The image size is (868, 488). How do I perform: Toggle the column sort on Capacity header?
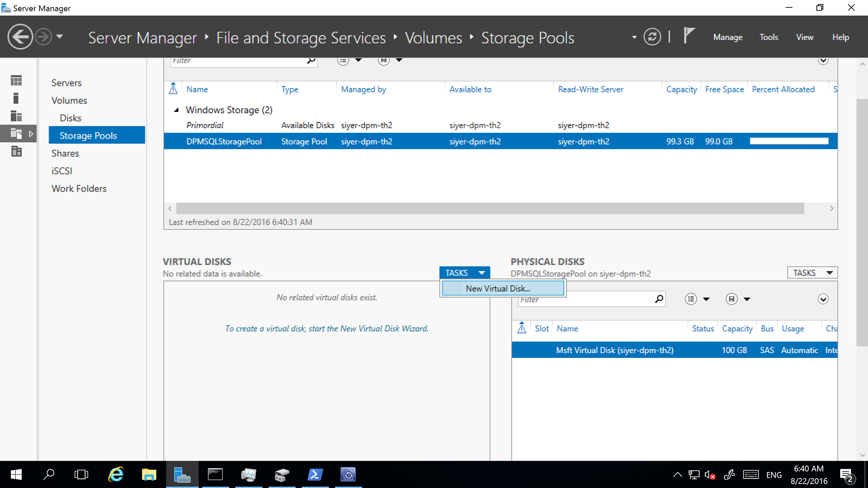pos(681,89)
